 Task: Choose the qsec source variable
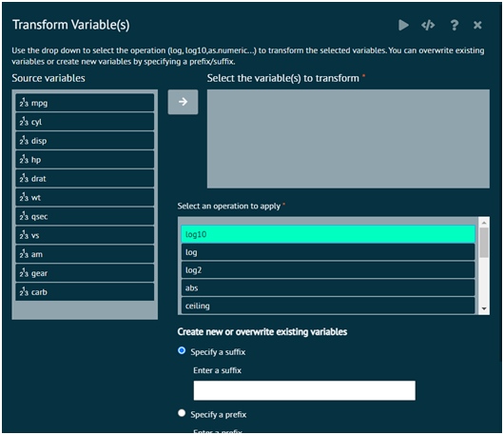pos(85,216)
